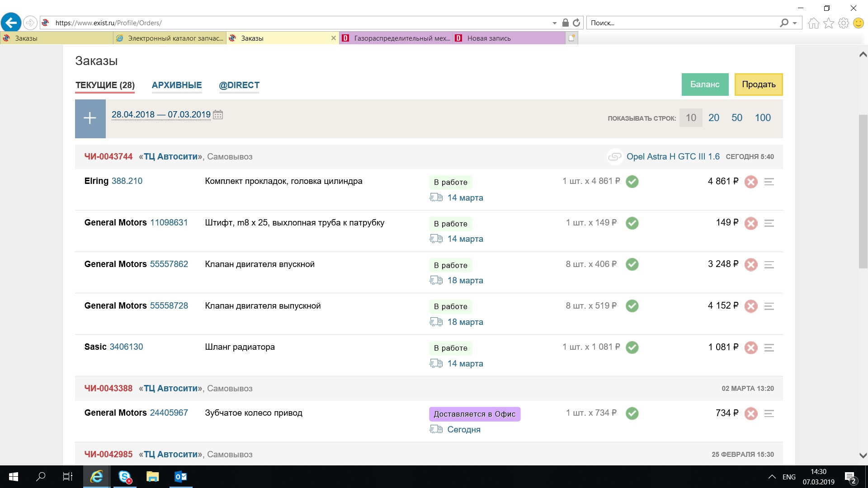Refresh the page in the address bar
The width and height of the screenshot is (868, 488).
[576, 23]
